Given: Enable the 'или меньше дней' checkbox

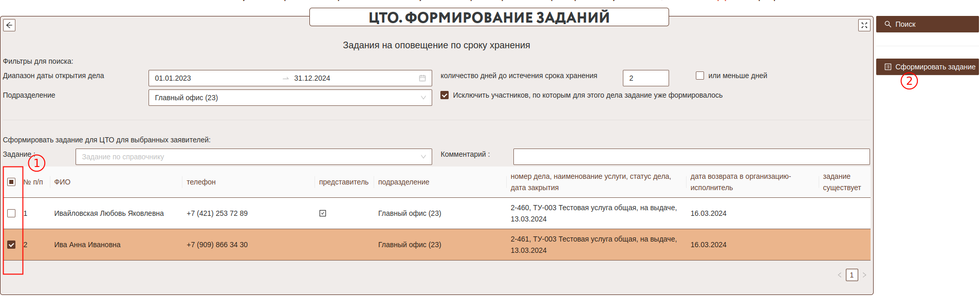Looking at the screenshot, I should [x=699, y=76].
